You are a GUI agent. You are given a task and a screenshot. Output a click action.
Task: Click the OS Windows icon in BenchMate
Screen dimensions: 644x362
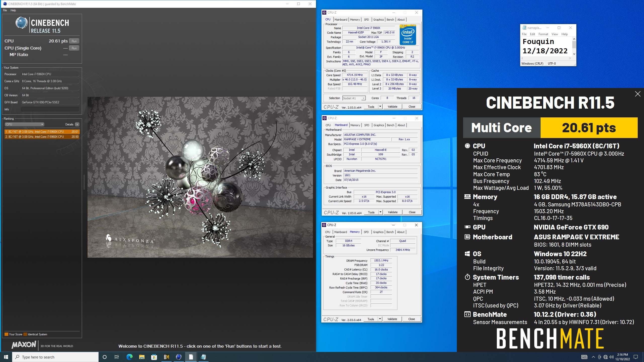[467, 254]
